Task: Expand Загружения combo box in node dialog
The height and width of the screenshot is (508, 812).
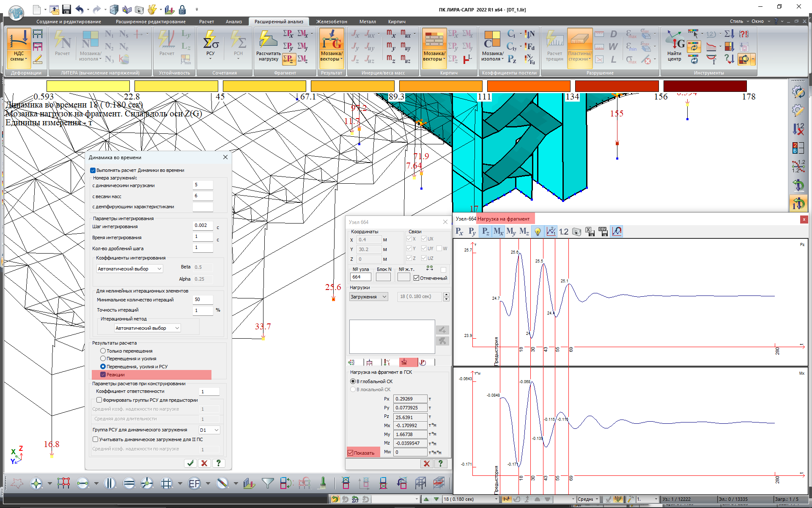Action: pyautogui.click(x=368, y=297)
